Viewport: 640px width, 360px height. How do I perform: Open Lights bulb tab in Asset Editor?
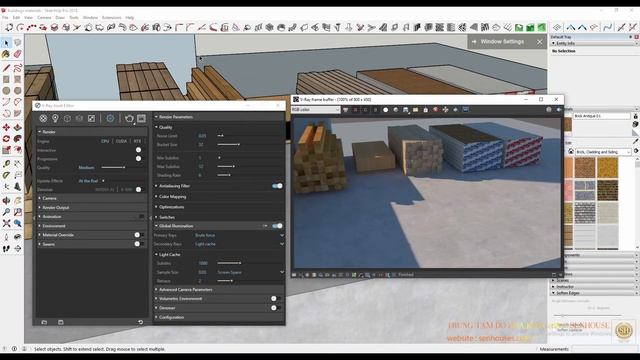[x=55, y=118]
